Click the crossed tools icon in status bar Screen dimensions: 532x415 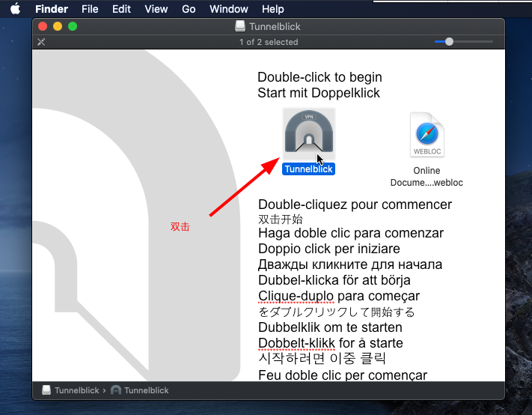click(41, 42)
